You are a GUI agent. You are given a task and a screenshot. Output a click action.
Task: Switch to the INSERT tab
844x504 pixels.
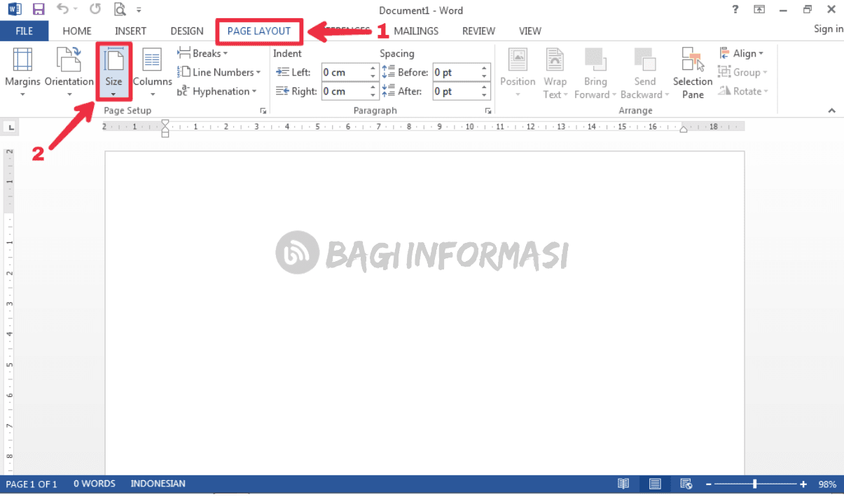131,31
